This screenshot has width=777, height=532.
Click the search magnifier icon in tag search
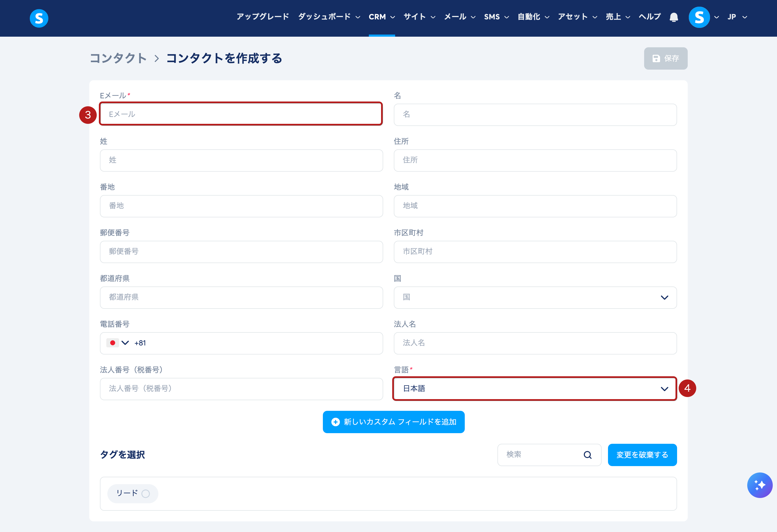point(588,455)
